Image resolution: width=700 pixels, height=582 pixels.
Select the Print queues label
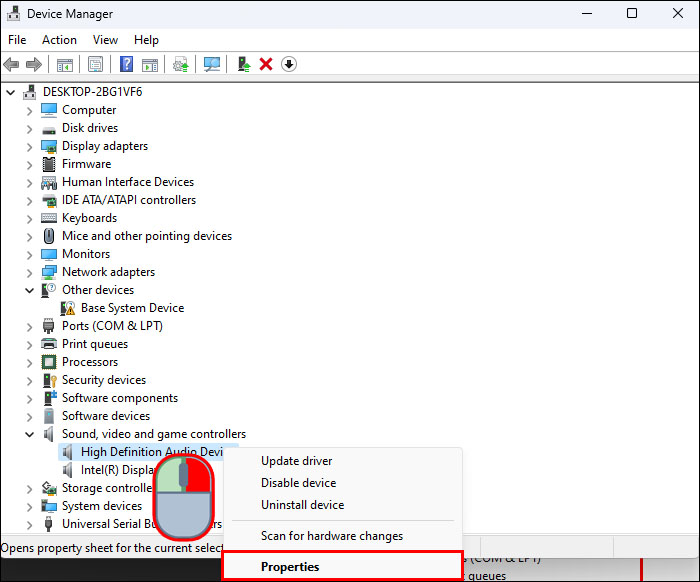[x=95, y=344]
